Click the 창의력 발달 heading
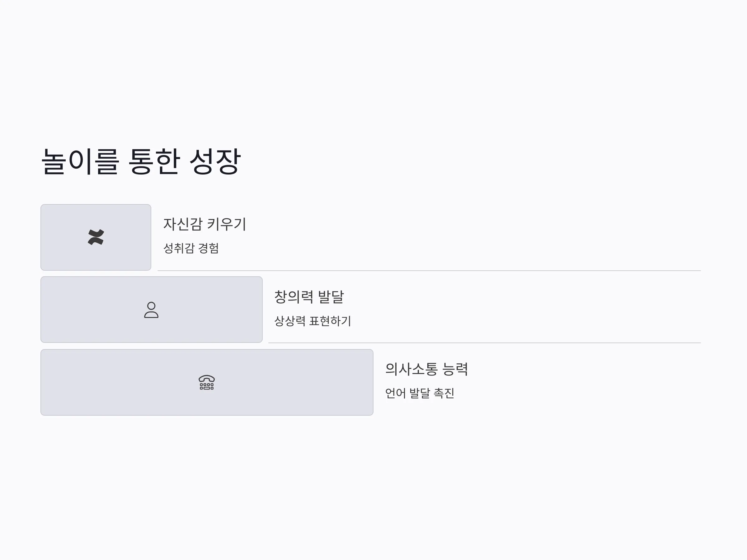 point(309,297)
